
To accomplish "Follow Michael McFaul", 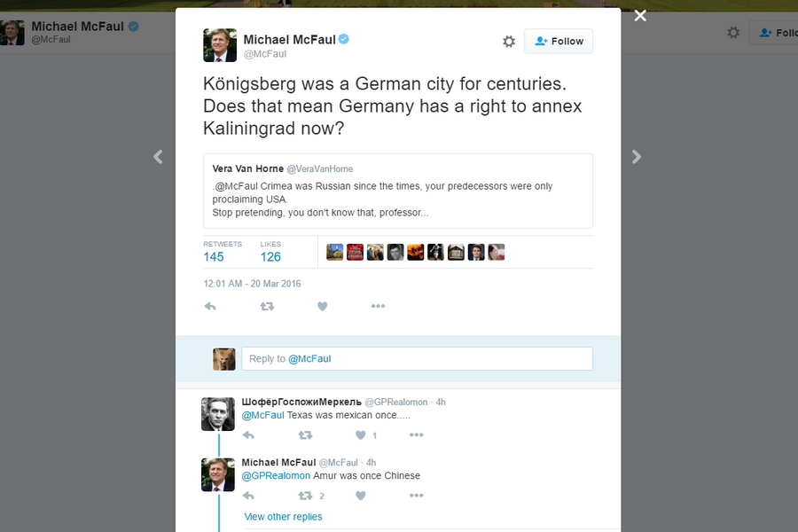I will pyautogui.click(x=559, y=42).
